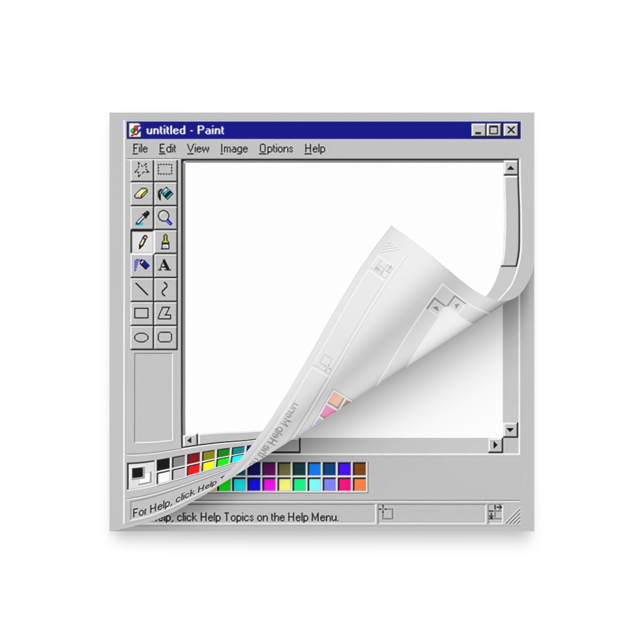Open the Options menu
Viewport: 644px width, 644px height.
[x=276, y=149]
